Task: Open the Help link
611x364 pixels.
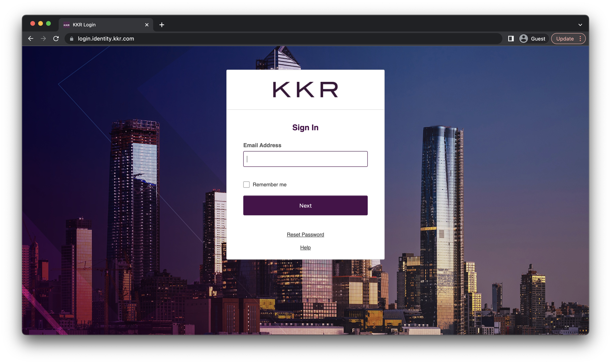Action: coord(305,247)
